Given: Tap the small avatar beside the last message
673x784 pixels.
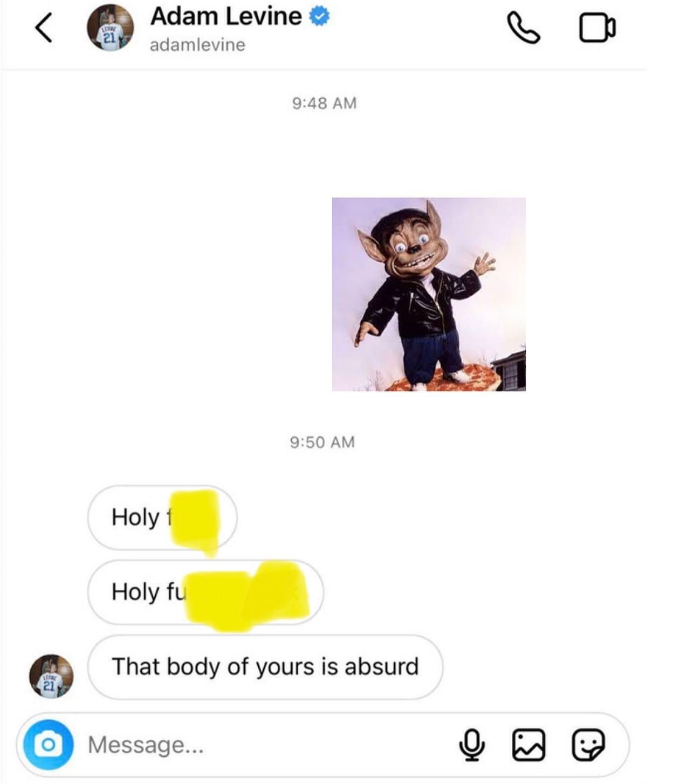Looking at the screenshot, I should pos(51,677).
